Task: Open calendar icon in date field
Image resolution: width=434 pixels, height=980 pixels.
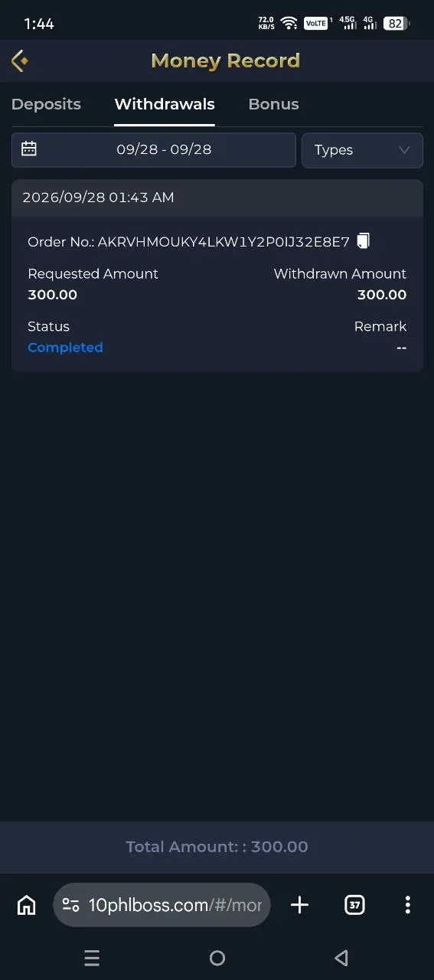Action: pyautogui.click(x=29, y=149)
